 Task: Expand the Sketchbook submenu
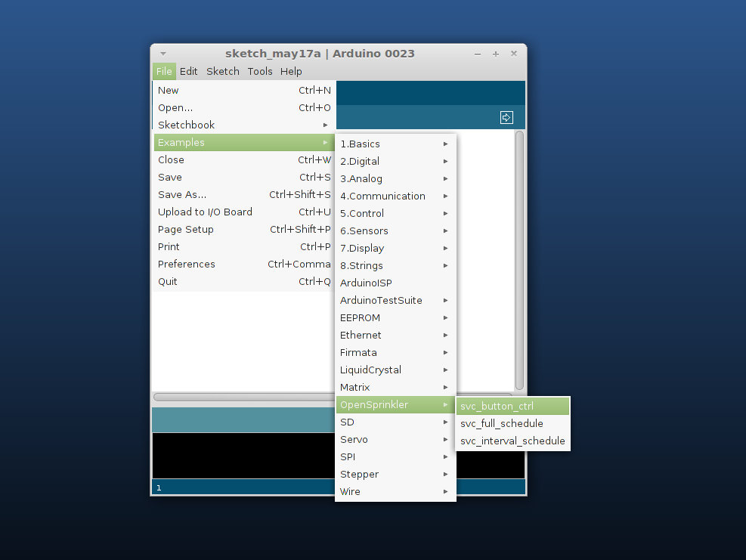[244, 125]
